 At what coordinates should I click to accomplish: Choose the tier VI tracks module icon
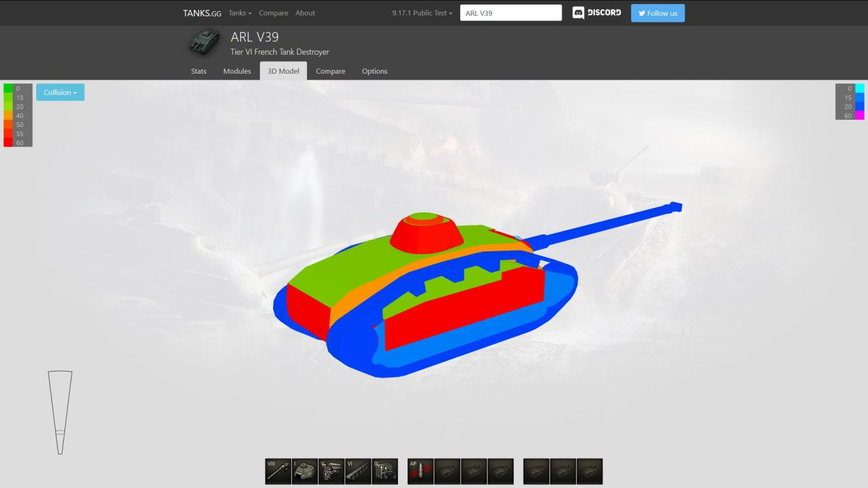pos(358,472)
